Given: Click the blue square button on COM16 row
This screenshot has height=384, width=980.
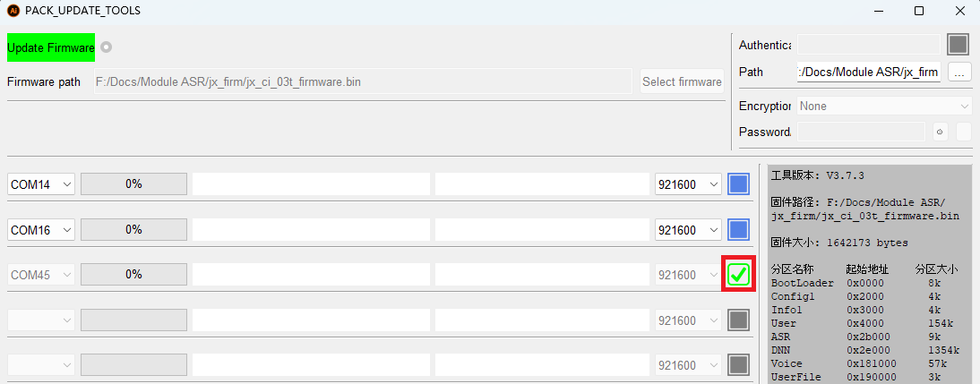Looking at the screenshot, I should pos(738,230).
